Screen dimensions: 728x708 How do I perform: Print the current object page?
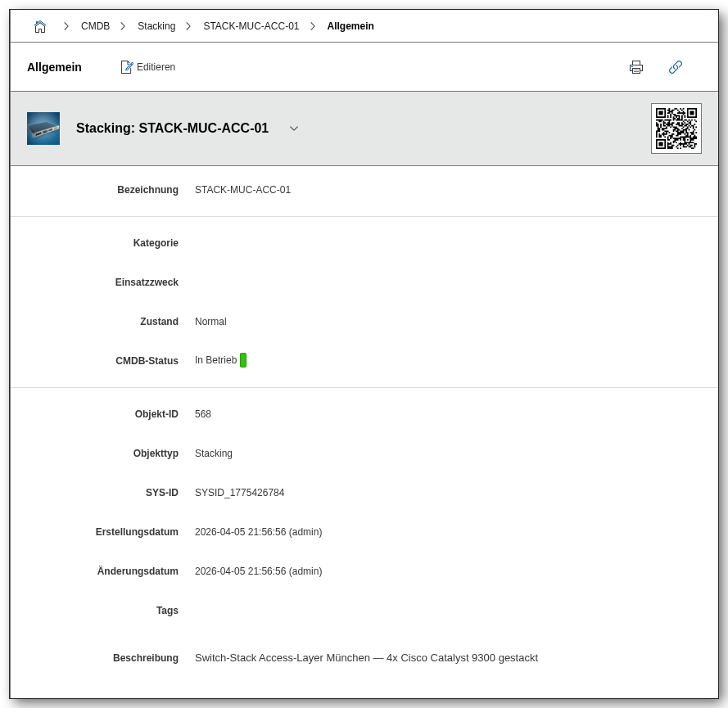point(636,67)
